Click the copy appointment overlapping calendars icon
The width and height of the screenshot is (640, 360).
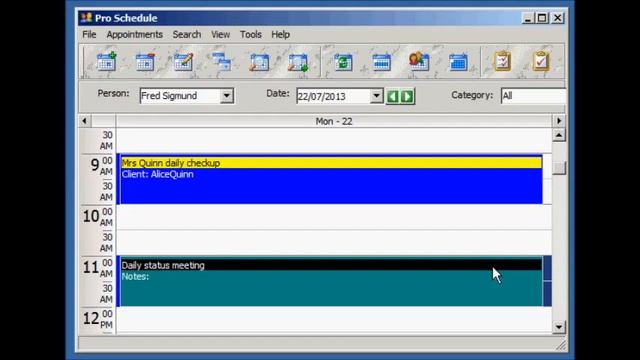pos(222,62)
